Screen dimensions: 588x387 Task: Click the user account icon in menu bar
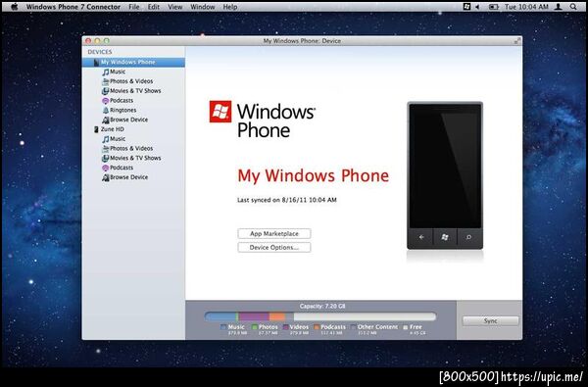click(559, 7)
